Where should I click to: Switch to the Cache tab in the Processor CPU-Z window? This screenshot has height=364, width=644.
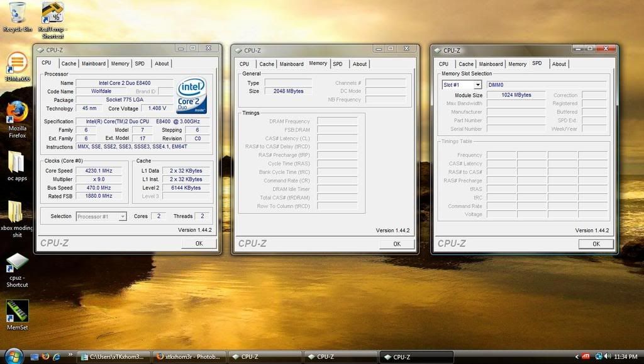coord(69,64)
